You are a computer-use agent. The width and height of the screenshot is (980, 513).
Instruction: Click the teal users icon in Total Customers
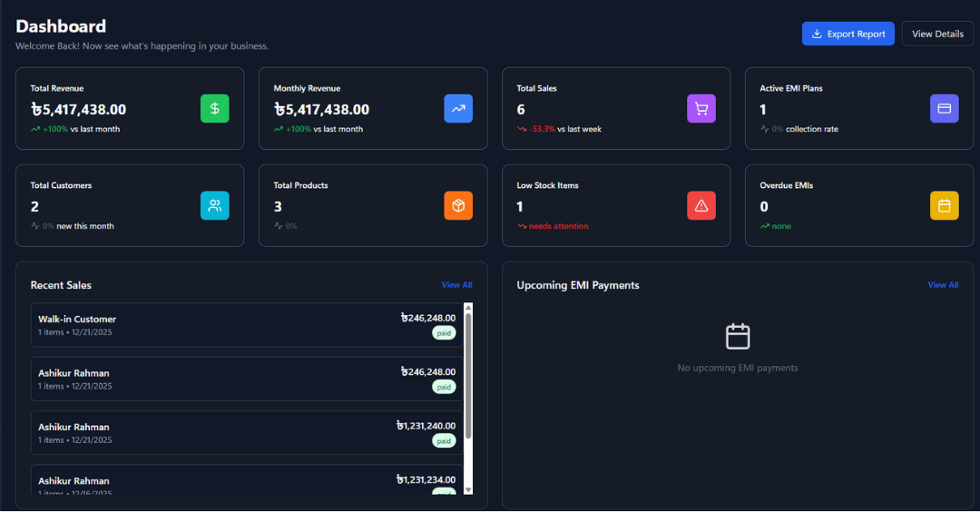pyautogui.click(x=214, y=205)
